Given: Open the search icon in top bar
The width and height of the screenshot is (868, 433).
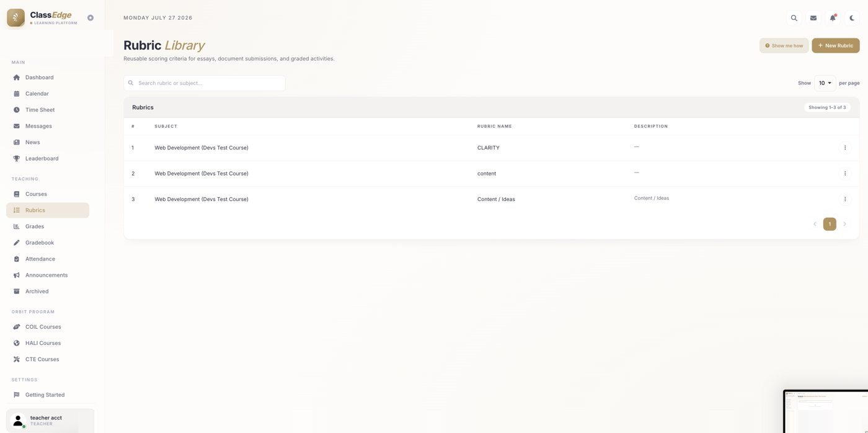Looking at the screenshot, I should [x=794, y=18].
